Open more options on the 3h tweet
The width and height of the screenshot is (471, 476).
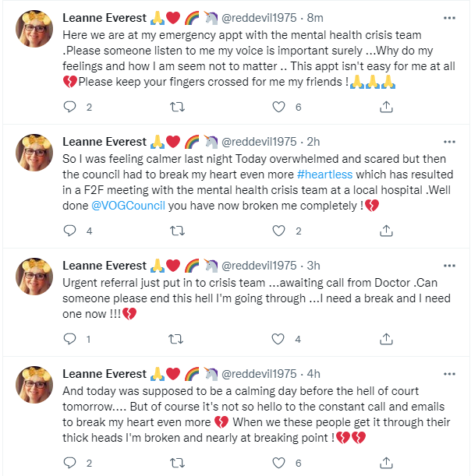click(449, 266)
